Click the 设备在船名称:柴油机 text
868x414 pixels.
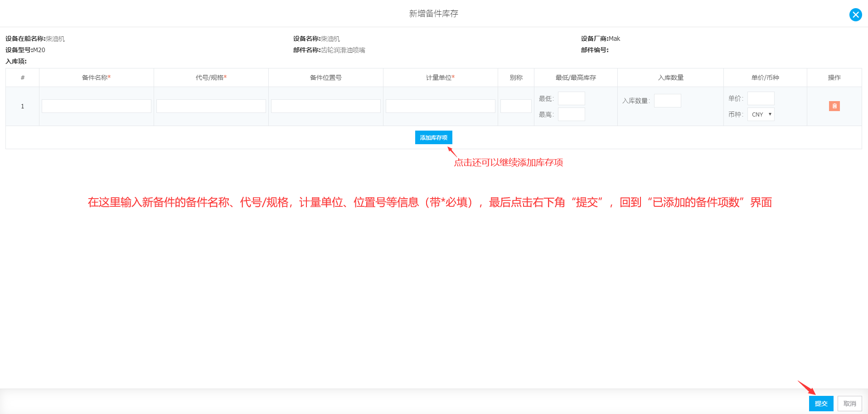35,39
